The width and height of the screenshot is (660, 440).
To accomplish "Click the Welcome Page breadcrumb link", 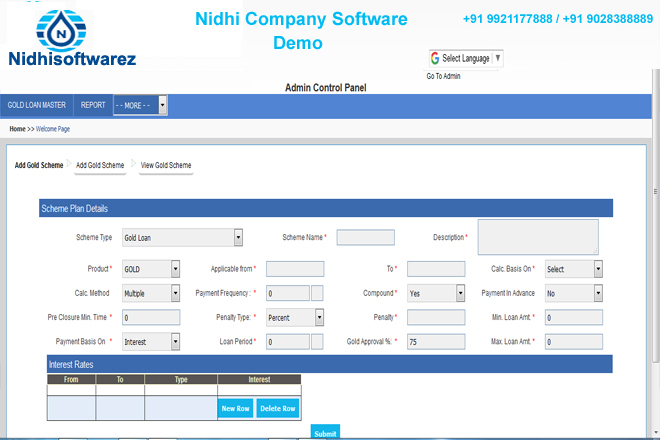I will [x=53, y=129].
